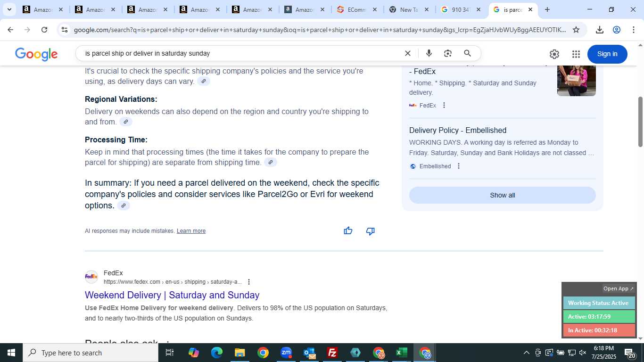Close the EComm tab
This screenshot has height=362, width=644.
pyautogui.click(x=375, y=9)
